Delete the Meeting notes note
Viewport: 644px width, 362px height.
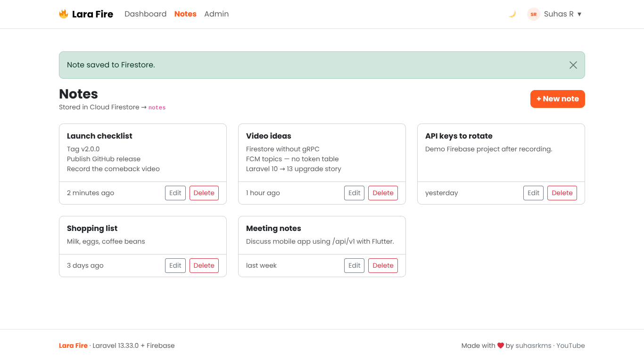click(383, 265)
